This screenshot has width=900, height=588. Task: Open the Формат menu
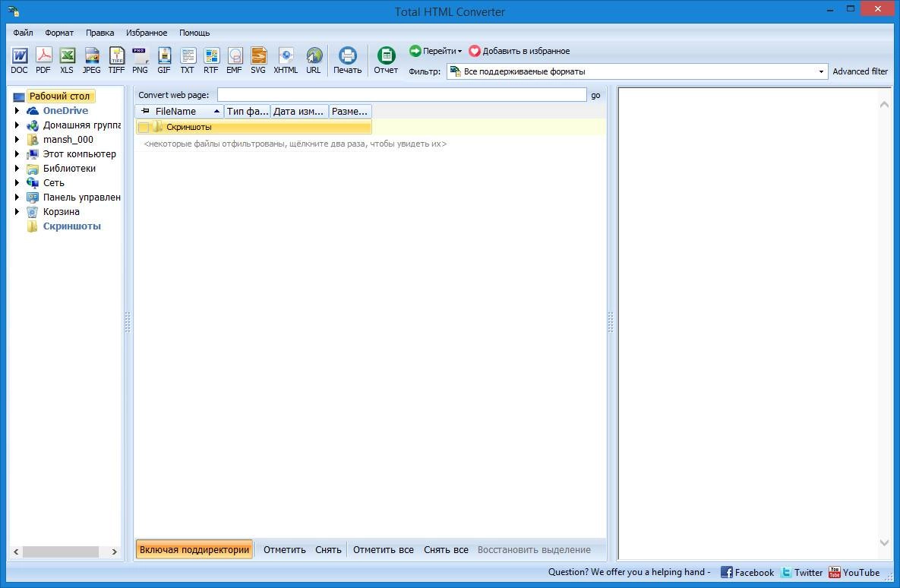tap(59, 33)
